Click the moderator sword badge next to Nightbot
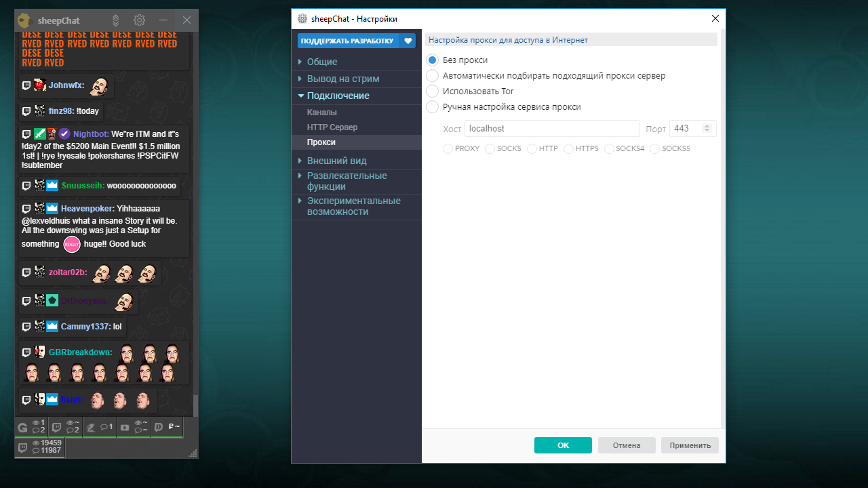 [39, 134]
